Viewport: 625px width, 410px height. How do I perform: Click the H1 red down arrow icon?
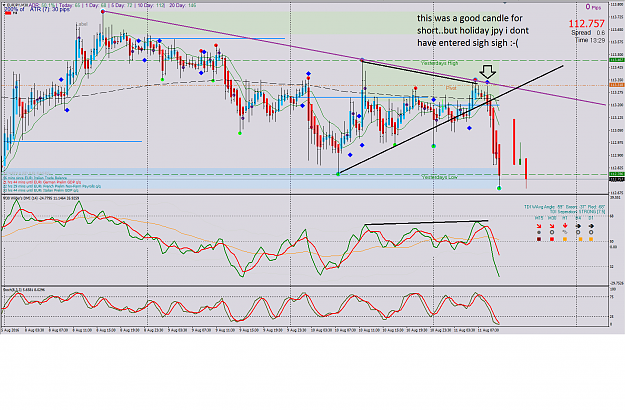(565, 226)
